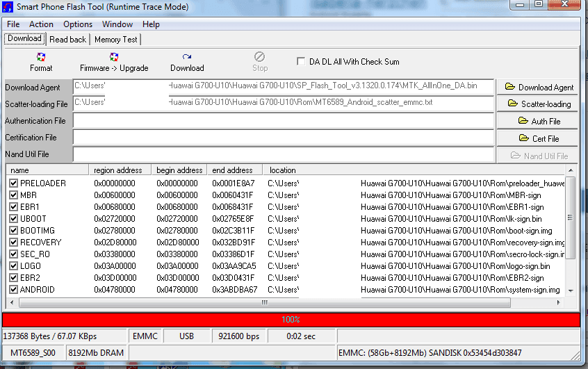This screenshot has width=588, height=369.
Task: Click the 137368 Bytes / 67.07 KBps cell
Action: [65, 336]
